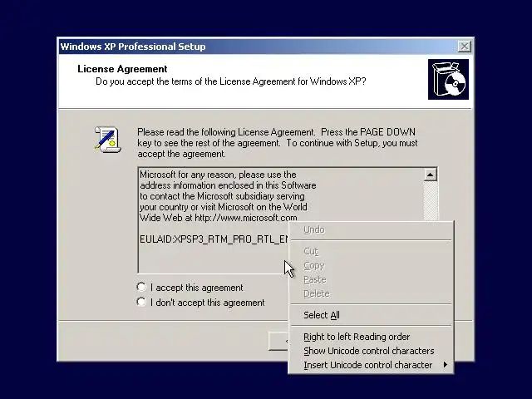
Task: Toggle Show Unicode control characters
Action: tap(371, 351)
